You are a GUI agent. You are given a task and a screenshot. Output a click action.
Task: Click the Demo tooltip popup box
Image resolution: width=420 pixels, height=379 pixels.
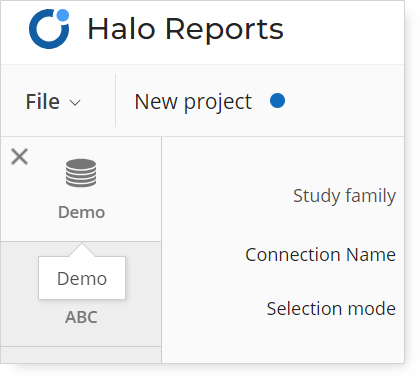point(82,278)
